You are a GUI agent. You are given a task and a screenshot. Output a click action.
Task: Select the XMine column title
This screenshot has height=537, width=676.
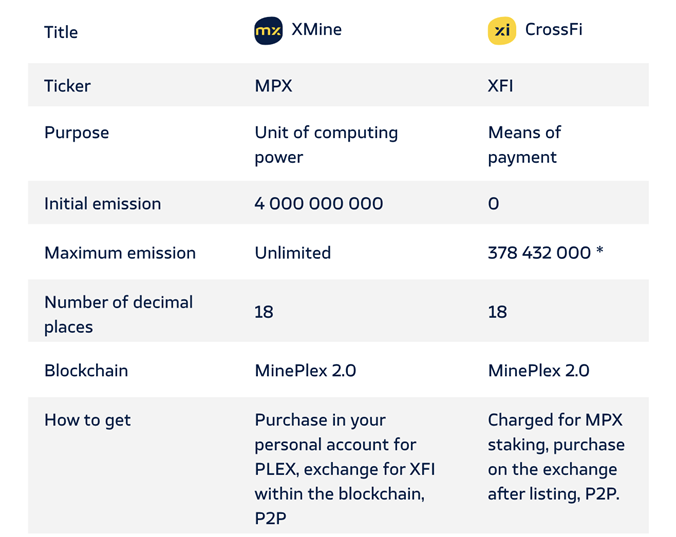pyautogui.click(x=316, y=30)
